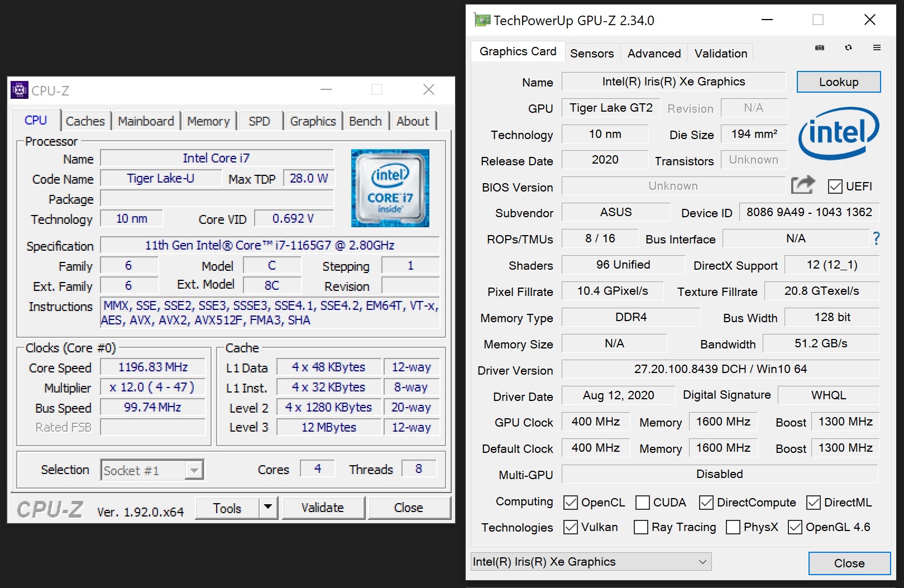Click the Subvendor ASUS value
Viewport: 904px width, 588px height.
pos(616,212)
